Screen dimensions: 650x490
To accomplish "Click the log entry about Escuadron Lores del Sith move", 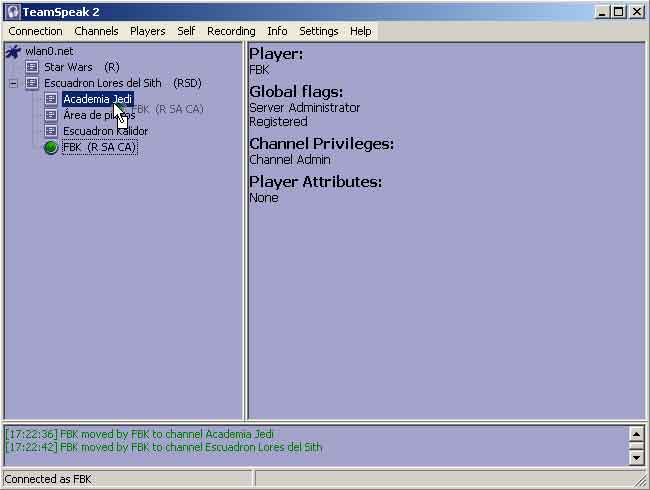I will [164, 447].
